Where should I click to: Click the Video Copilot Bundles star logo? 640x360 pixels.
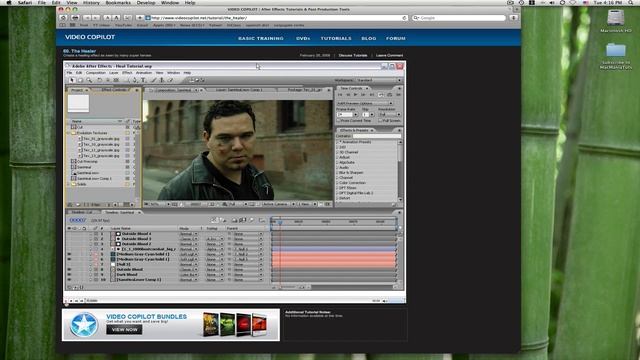83,325
